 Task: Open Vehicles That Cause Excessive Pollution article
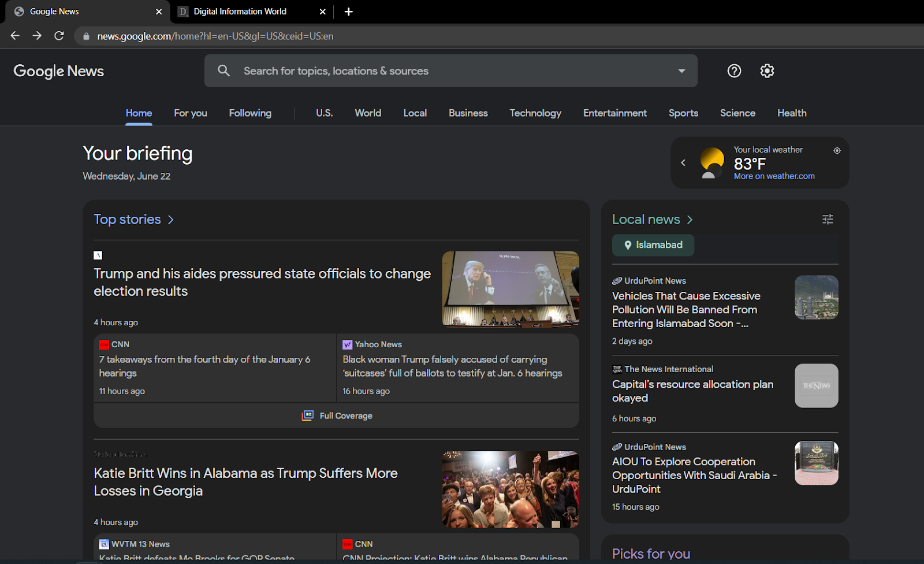[686, 310]
